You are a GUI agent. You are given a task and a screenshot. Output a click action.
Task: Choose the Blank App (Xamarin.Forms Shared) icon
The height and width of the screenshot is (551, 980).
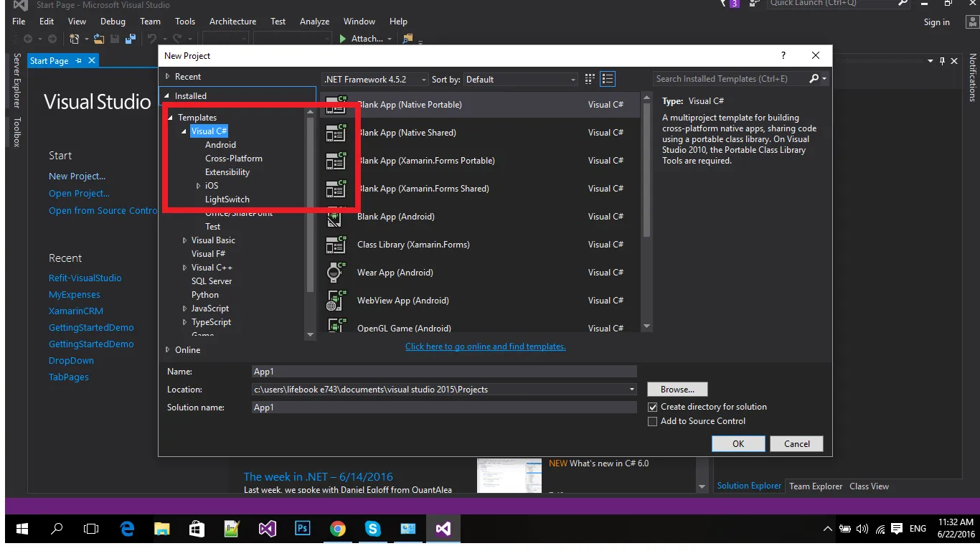[x=336, y=189]
